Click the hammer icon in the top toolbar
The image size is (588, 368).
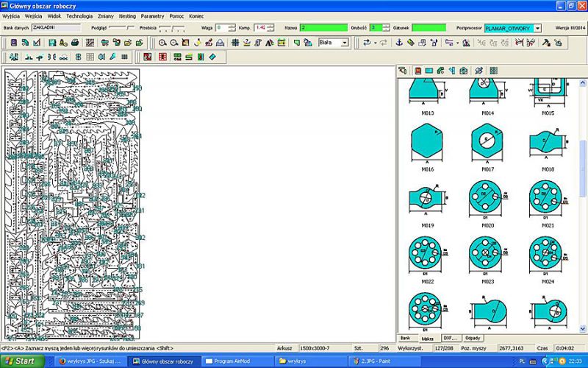pyautogui.click(x=546, y=43)
